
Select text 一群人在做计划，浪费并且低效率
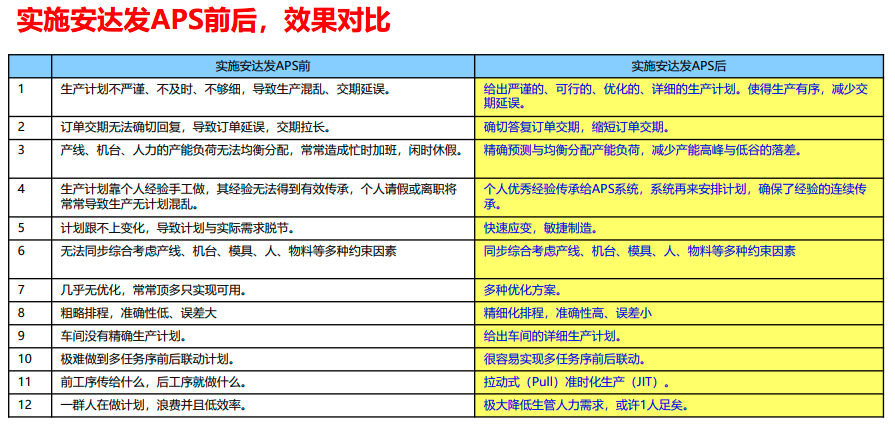[x=151, y=405]
